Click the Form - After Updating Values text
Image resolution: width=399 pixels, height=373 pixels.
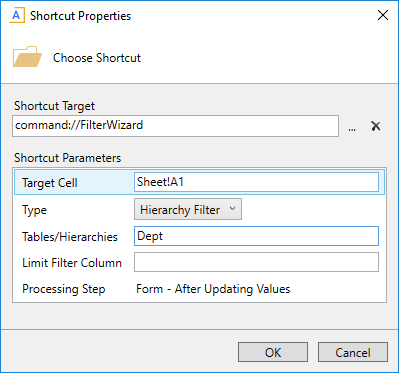tap(213, 289)
